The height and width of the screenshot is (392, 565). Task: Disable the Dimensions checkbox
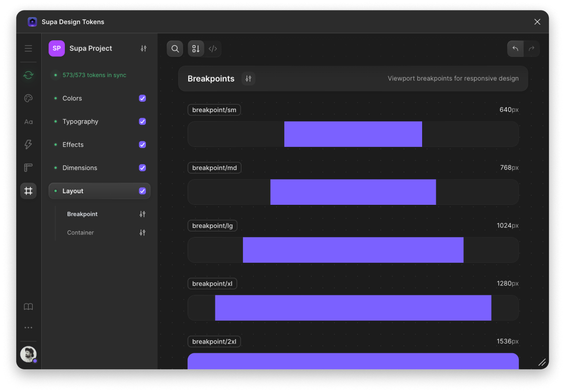pyautogui.click(x=142, y=168)
